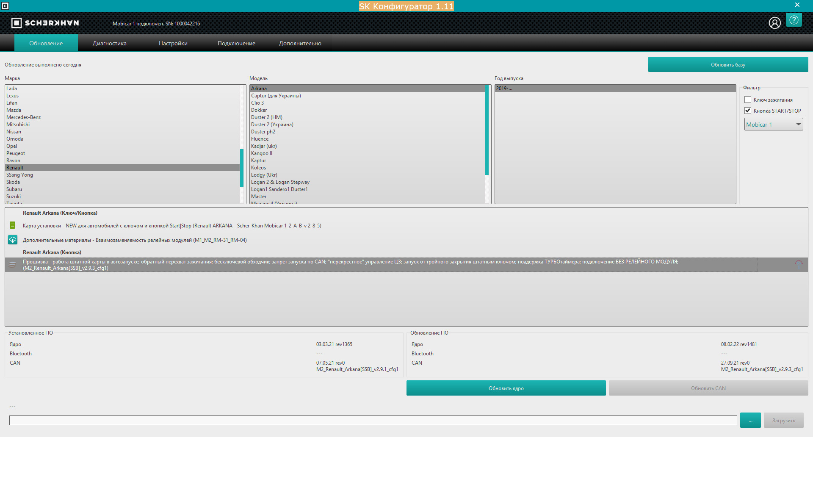813x504 pixels.
Task: Click the cloud download additional materials icon
Action: (x=13, y=240)
